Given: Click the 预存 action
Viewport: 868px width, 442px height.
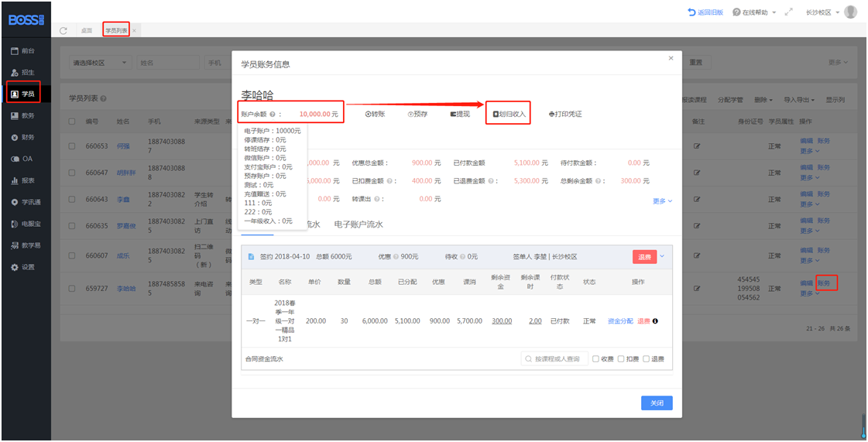Looking at the screenshot, I should pyautogui.click(x=417, y=114).
